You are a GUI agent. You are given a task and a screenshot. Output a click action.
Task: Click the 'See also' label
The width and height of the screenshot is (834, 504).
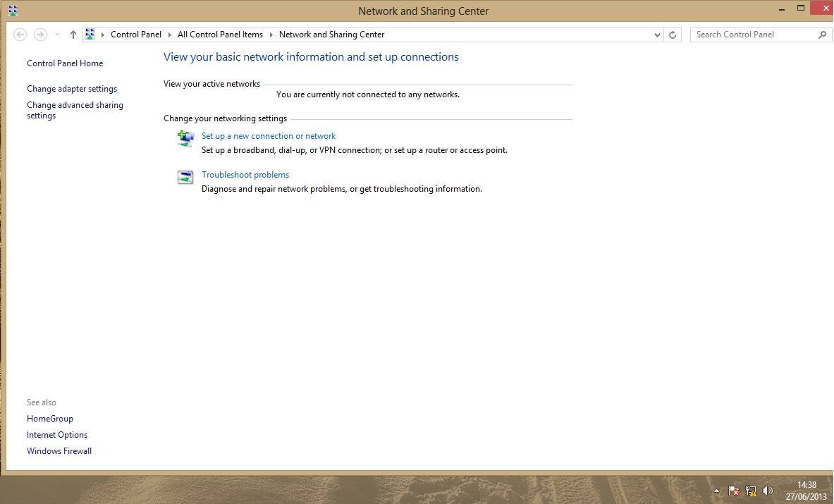tap(42, 402)
